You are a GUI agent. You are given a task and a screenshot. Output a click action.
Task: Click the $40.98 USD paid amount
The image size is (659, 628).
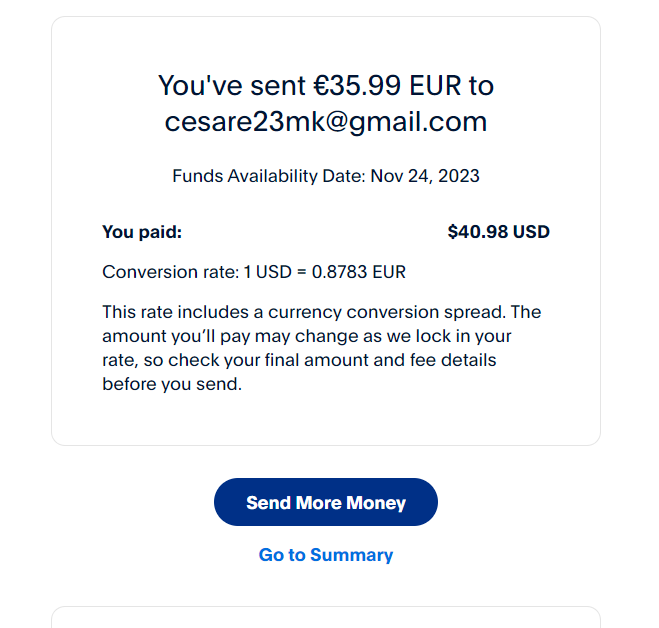point(499,232)
